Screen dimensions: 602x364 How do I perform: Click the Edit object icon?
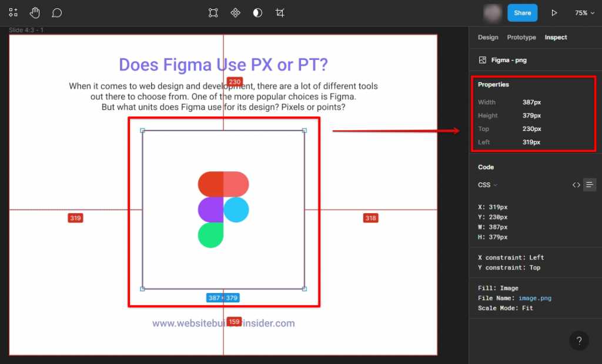tap(213, 12)
